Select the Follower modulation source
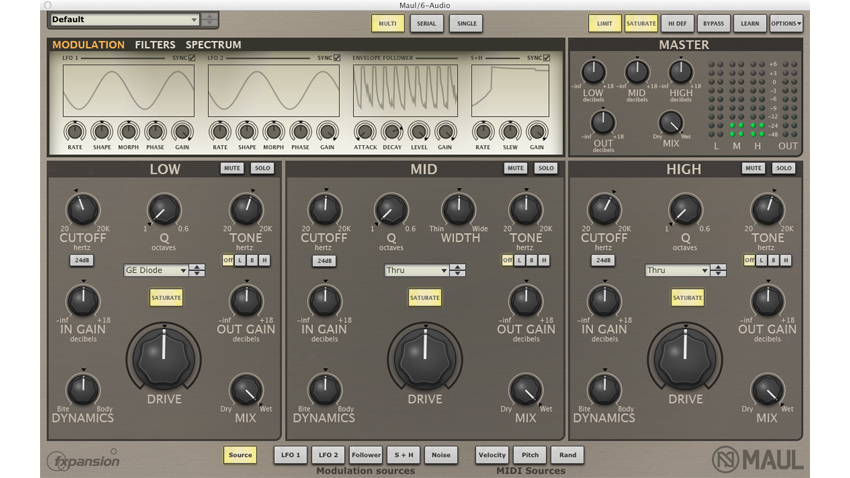This screenshot has width=850, height=478. click(x=366, y=455)
